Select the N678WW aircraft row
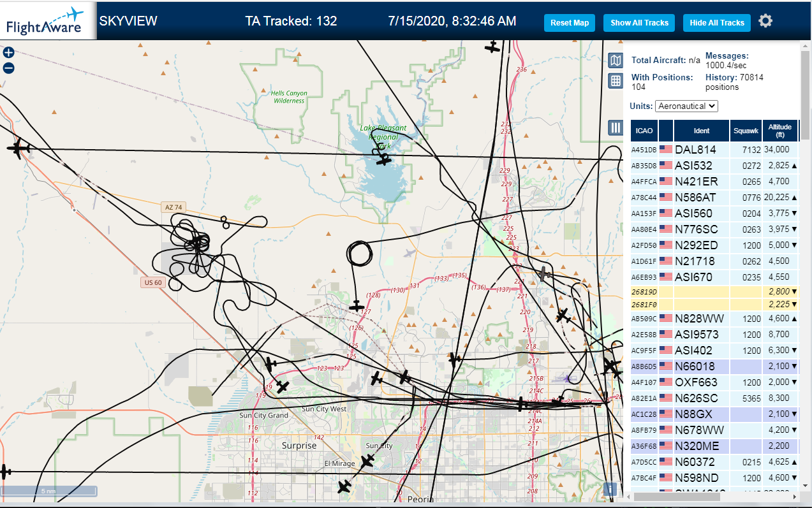 tap(715, 430)
